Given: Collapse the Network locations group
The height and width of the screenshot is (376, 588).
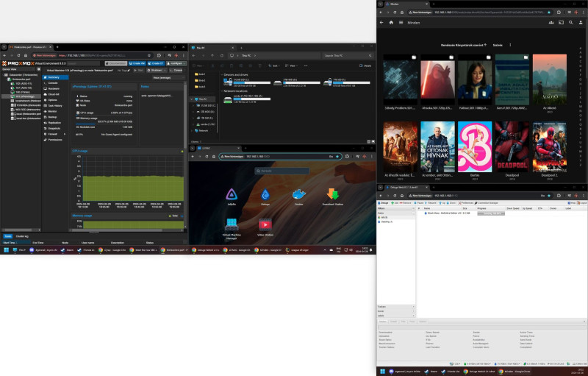Looking at the screenshot, I should pyautogui.click(x=222, y=91).
